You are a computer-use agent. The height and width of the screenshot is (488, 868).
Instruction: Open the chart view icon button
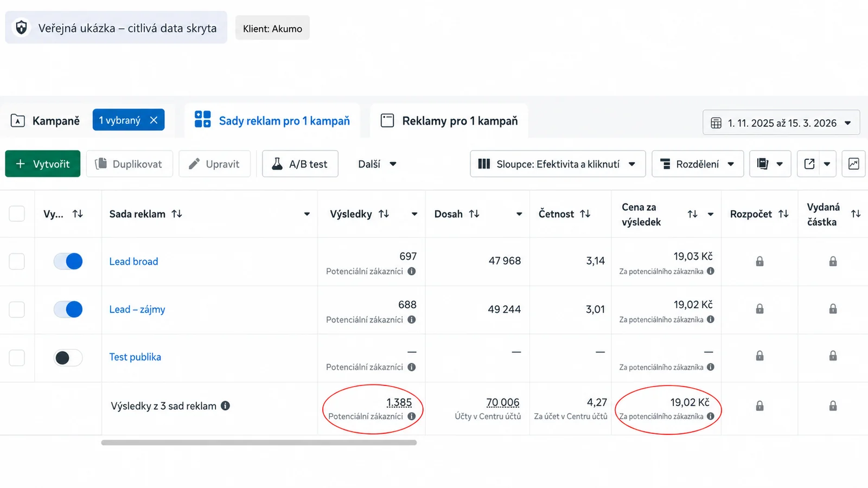(x=853, y=164)
